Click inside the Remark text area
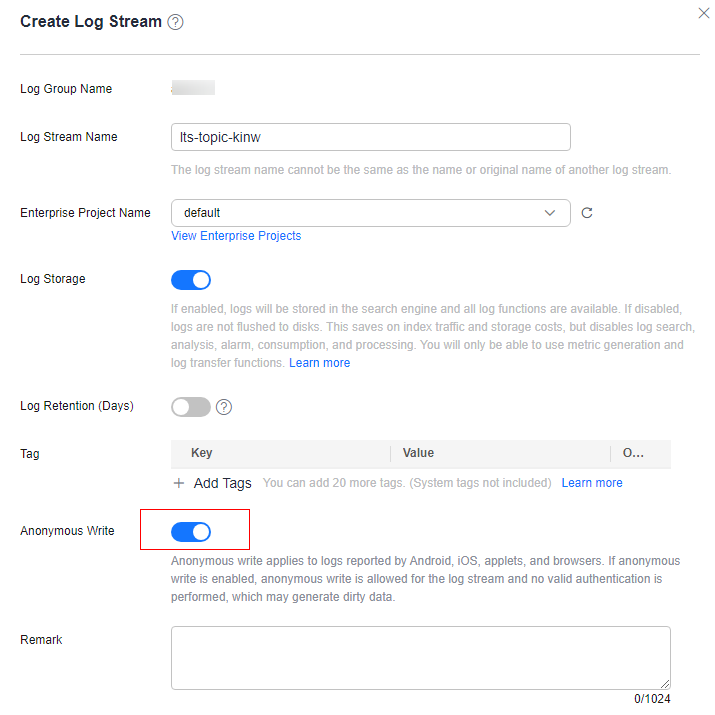This screenshot has width=715, height=715. (x=420, y=657)
